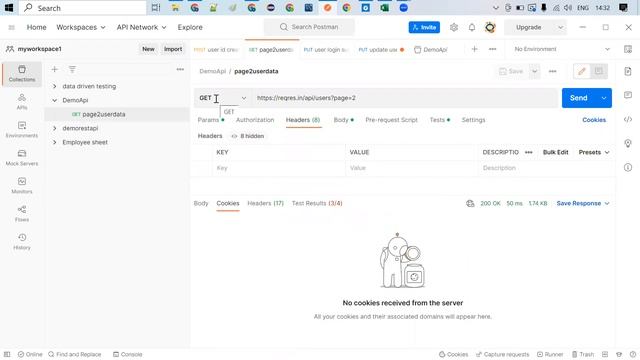
Task: Open the APIs sidebar panel
Action: click(x=22, y=102)
